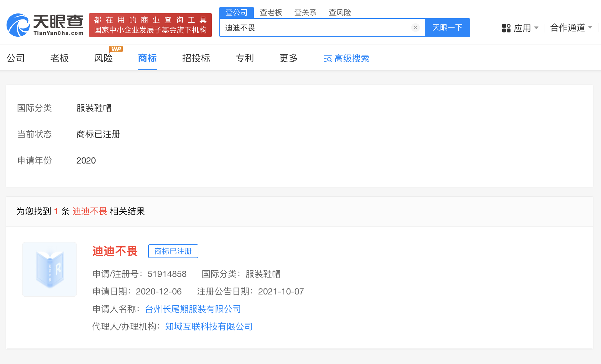Open applicant 台州长尾熊服装有限公司 link
Image resolution: width=601 pixels, height=364 pixels.
(193, 309)
